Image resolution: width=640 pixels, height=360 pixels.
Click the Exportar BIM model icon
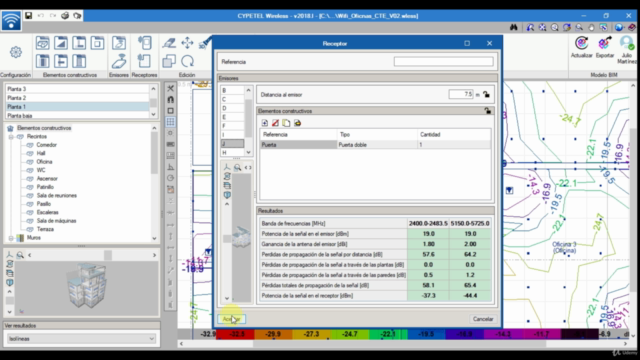tap(604, 43)
